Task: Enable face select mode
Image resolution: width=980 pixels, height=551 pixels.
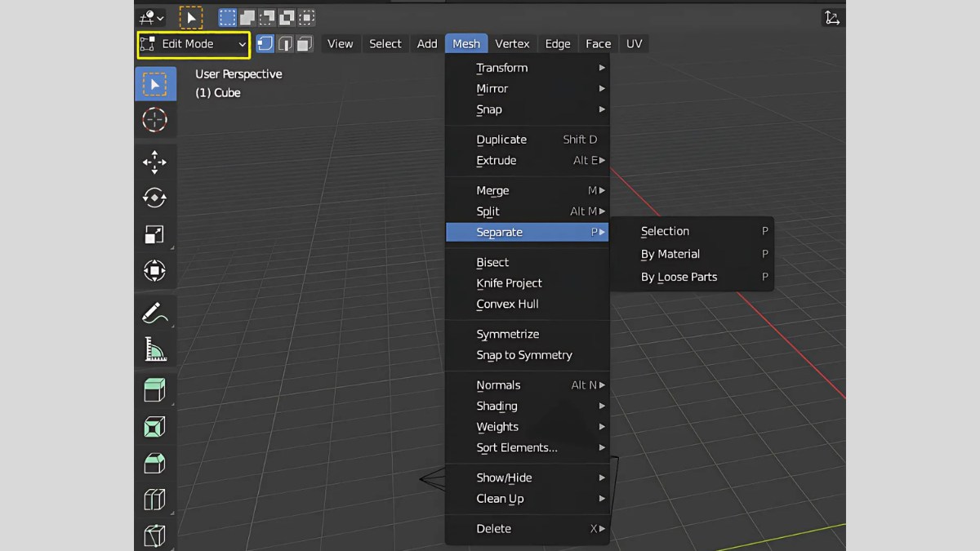Action: pos(305,44)
